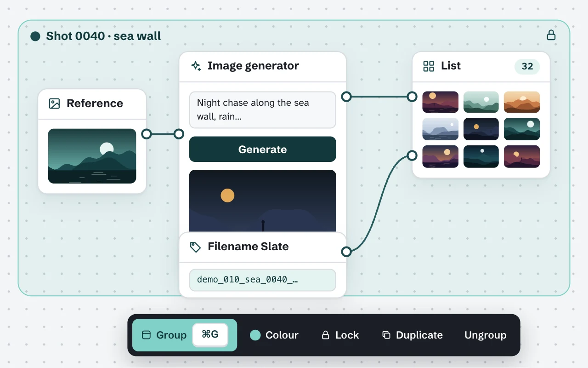Select the dark teal moon List thumbnail
588x368 pixels.
(x=522, y=129)
